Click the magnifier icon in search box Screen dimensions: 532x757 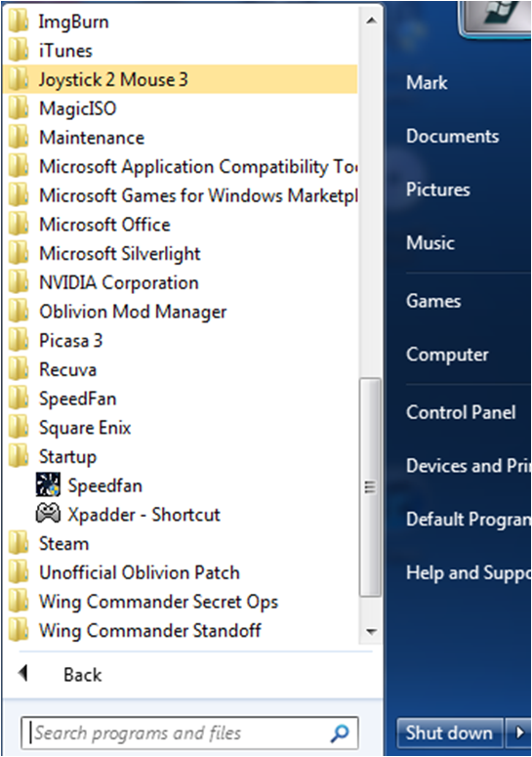[340, 733]
